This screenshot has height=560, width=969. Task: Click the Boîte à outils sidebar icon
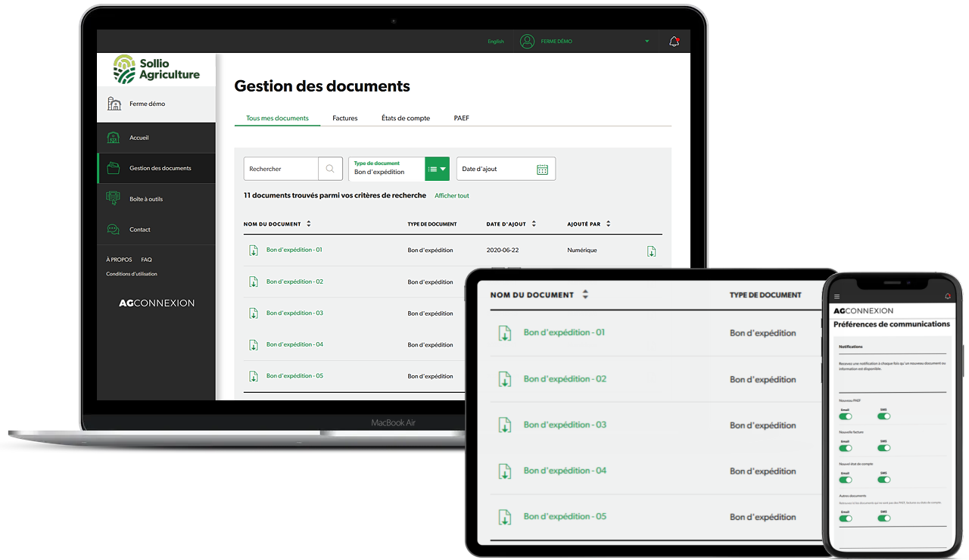tap(114, 198)
